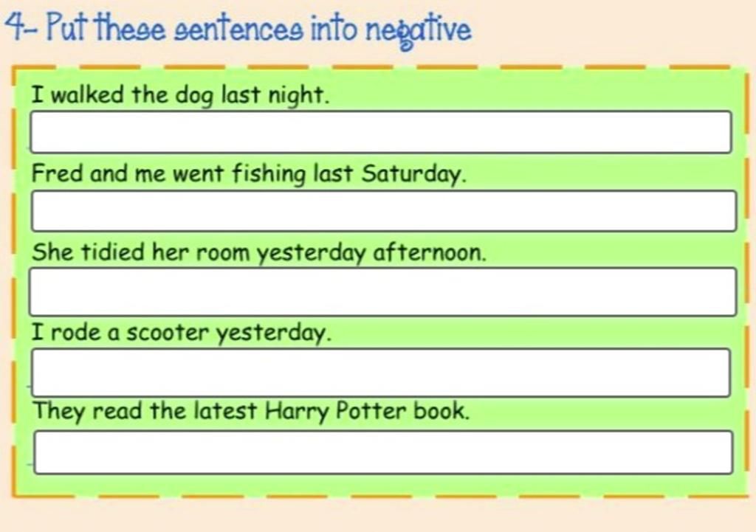Click the exercise number "4-" in heading
Screen dimensions: 756x532
(x=23, y=27)
